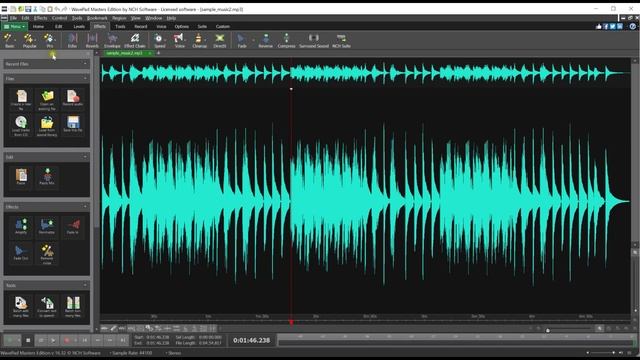Click the red playhead marker on timeline

point(291,322)
